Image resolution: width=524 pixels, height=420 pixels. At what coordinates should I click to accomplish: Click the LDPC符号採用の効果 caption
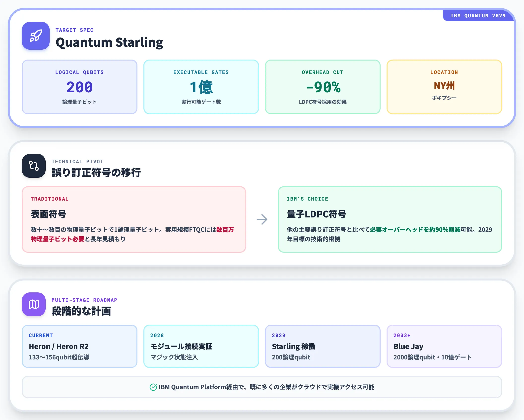click(x=323, y=102)
